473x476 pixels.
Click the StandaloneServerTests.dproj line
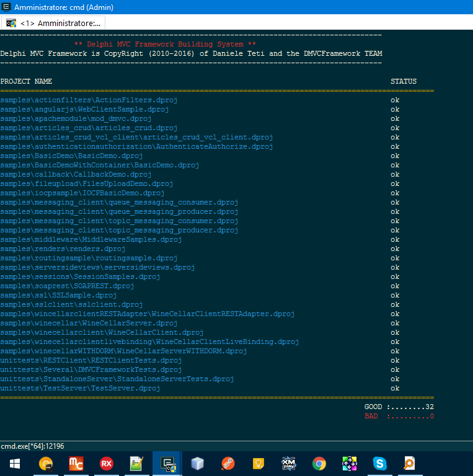click(x=117, y=379)
